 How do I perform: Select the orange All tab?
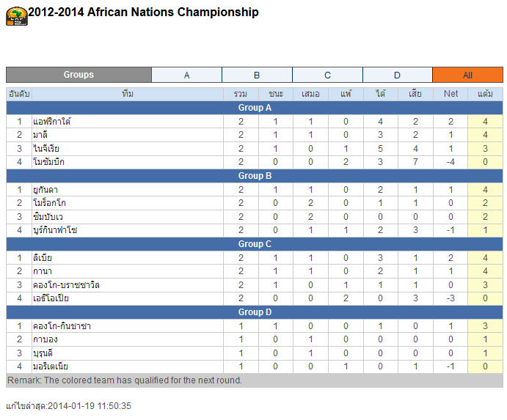[x=467, y=75]
